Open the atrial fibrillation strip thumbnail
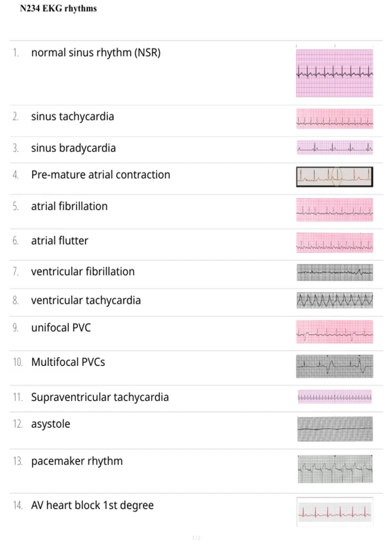Screen dimensions: 392x556 tap(335, 210)
